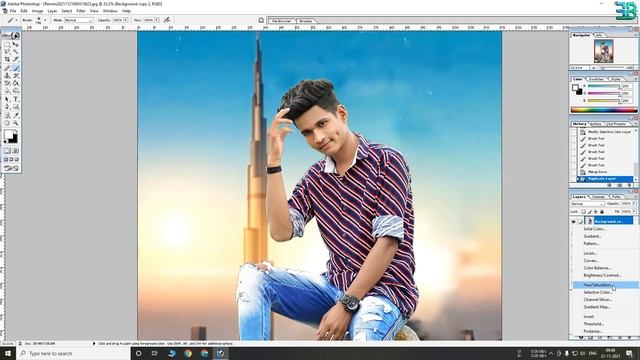Image resolution: width=640 pixels, height=360 pixels.
Task: Select the Clone Stamp tool
Action: pos(7,76)
